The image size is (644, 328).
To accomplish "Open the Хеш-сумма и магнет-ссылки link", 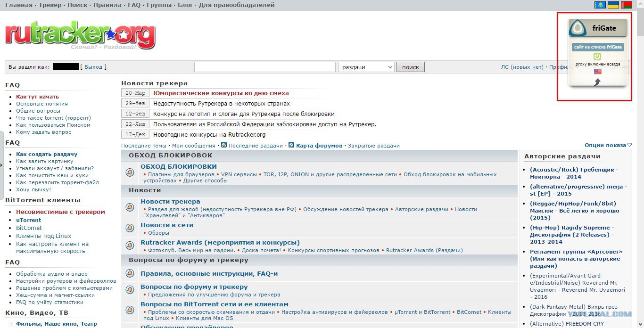I will (x=55, y=295).
